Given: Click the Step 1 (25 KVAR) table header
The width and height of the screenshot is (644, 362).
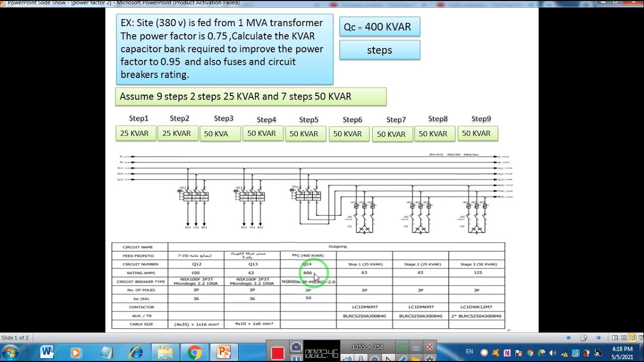Looking at the screenshot, I should [364, 264].
